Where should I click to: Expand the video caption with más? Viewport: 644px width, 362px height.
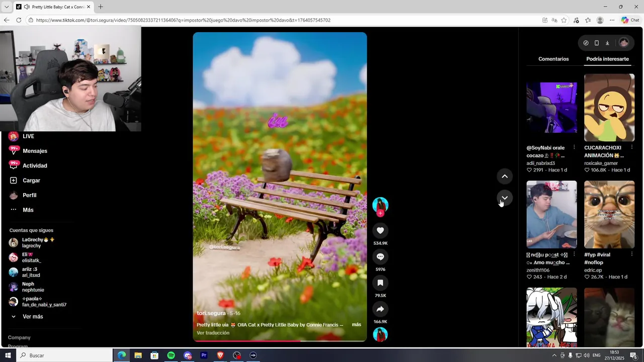click(x=356, y=325)
